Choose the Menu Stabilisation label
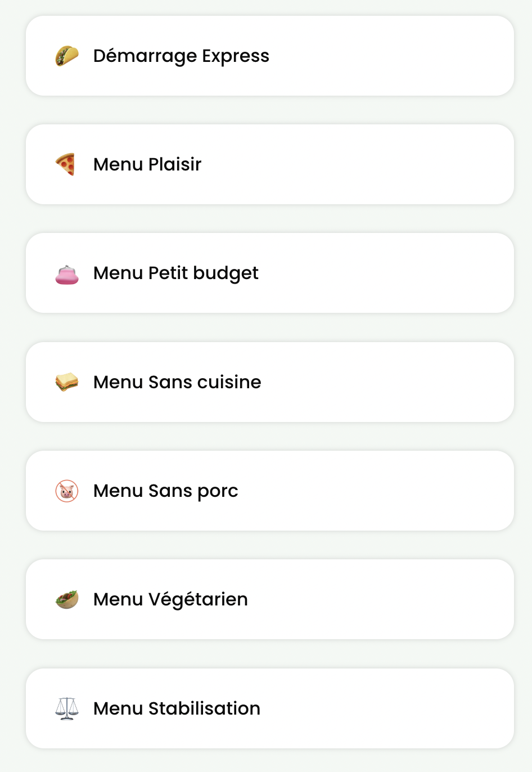 click(x=177, y=708)
